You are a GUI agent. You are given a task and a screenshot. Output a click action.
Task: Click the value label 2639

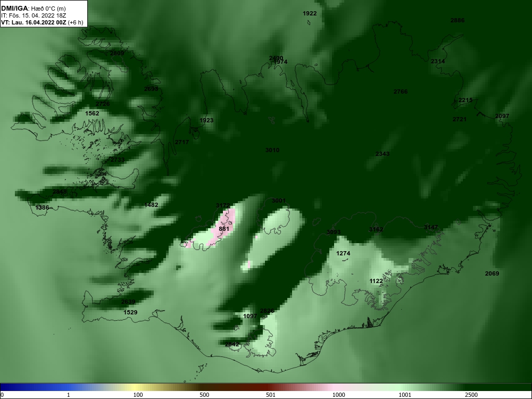tap(128, 302)
